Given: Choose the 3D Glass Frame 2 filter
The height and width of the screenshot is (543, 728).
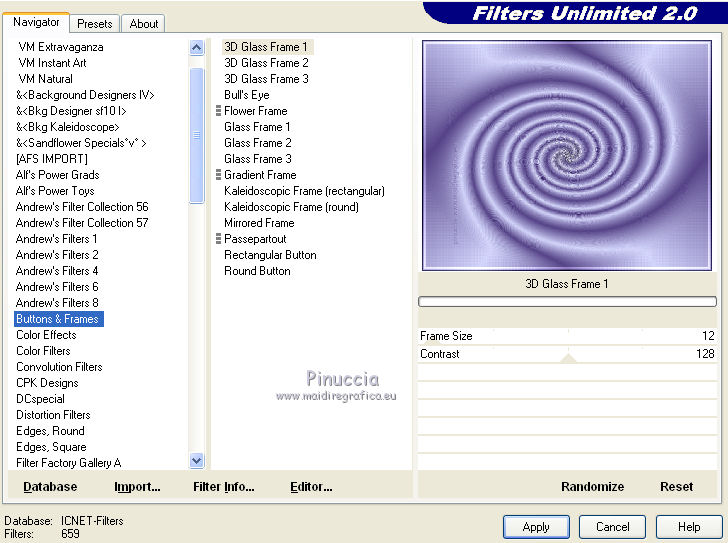Looking at the screenshot, I should [266, 63].
